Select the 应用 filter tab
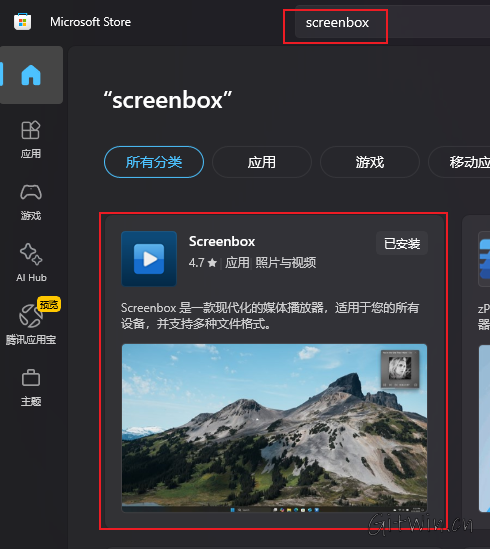This screenshot has width=490, height=549. click(x=262, y=162)
